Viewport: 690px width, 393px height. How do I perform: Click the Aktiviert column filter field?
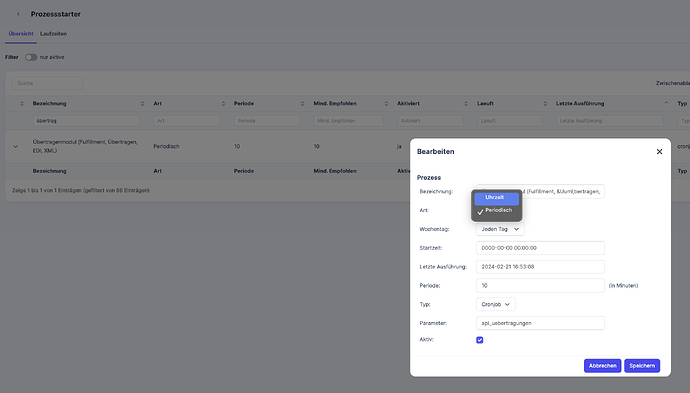[430, 121]
